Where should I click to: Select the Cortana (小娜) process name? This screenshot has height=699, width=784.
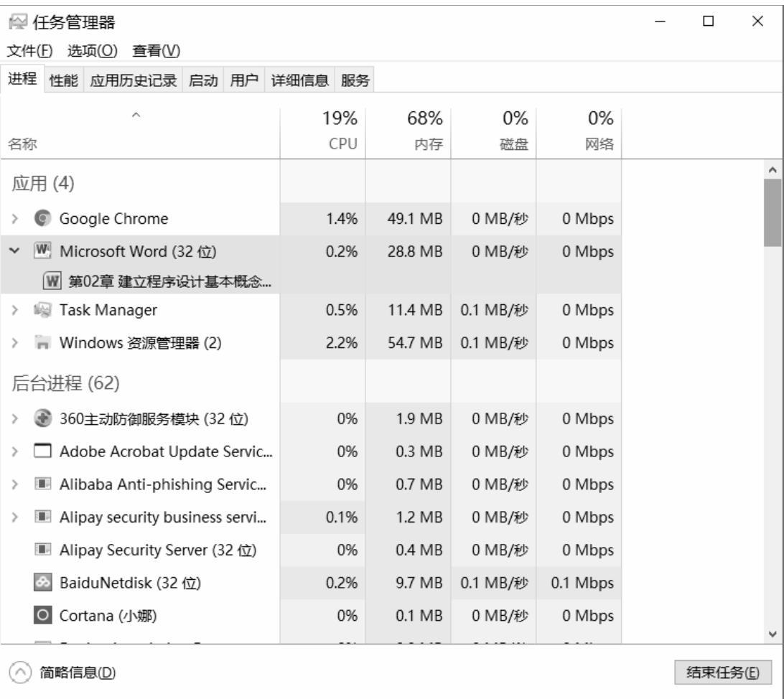(108, 615)
